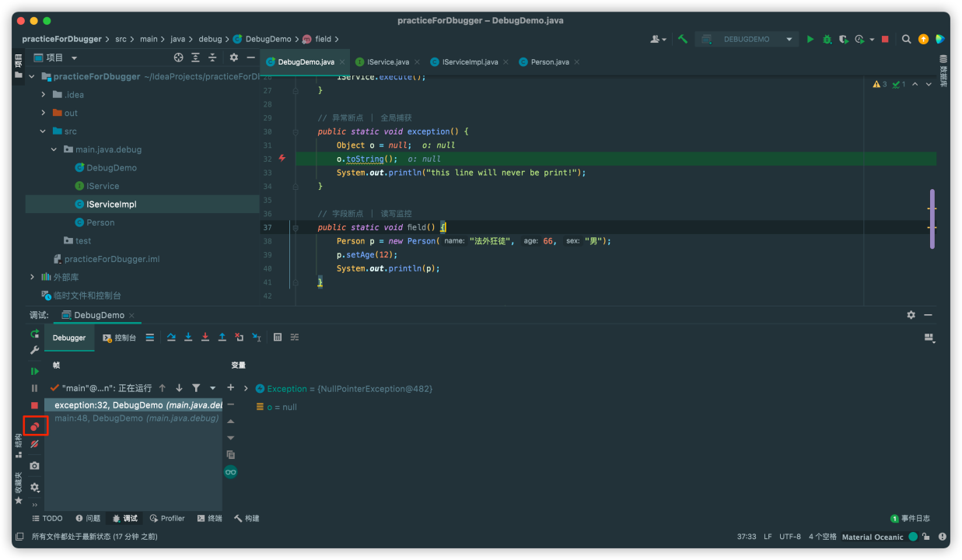The height and width of the screenshot is (560, 962).
Task: Click the plus New Watch icon
Action: point(230,387)
